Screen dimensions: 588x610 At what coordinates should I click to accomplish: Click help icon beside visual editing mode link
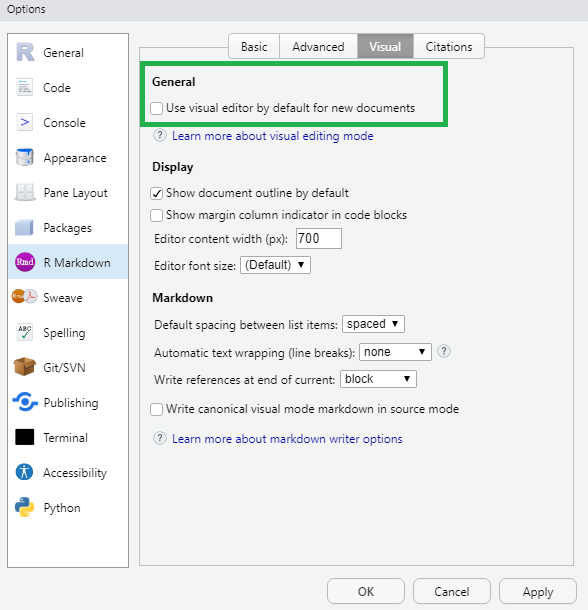click(160, 136)
